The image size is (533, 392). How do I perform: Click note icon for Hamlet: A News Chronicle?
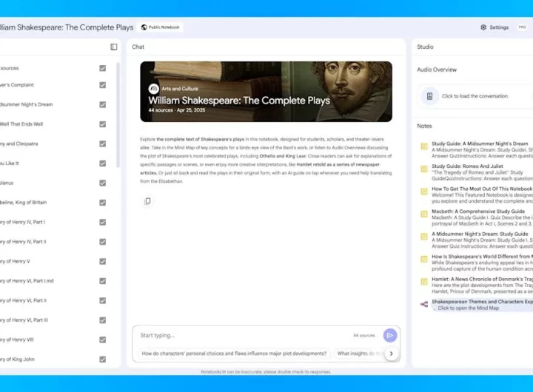pyautogui.click(x=424, y=282)
